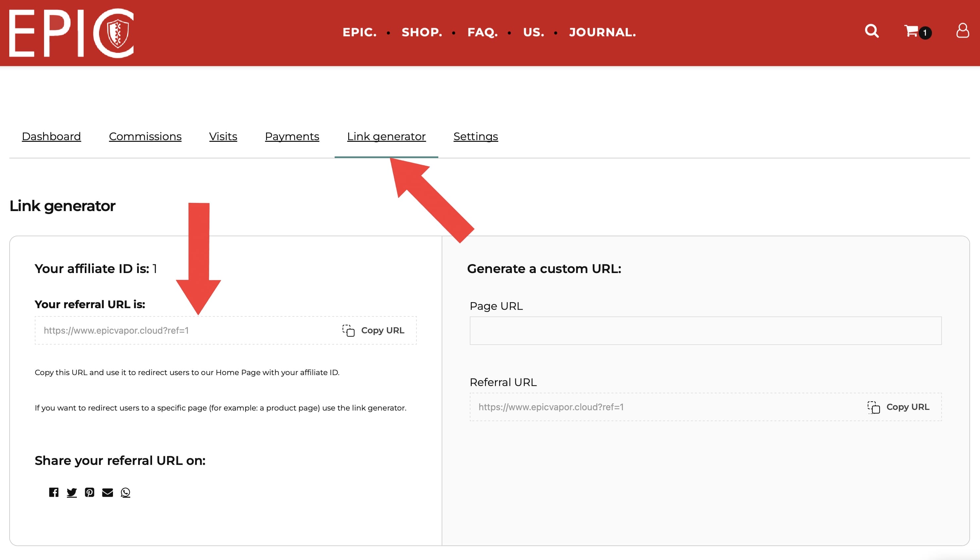The image size is (980, 560).
Task: Copy the custom generated Referral URL
Action: 898,407
